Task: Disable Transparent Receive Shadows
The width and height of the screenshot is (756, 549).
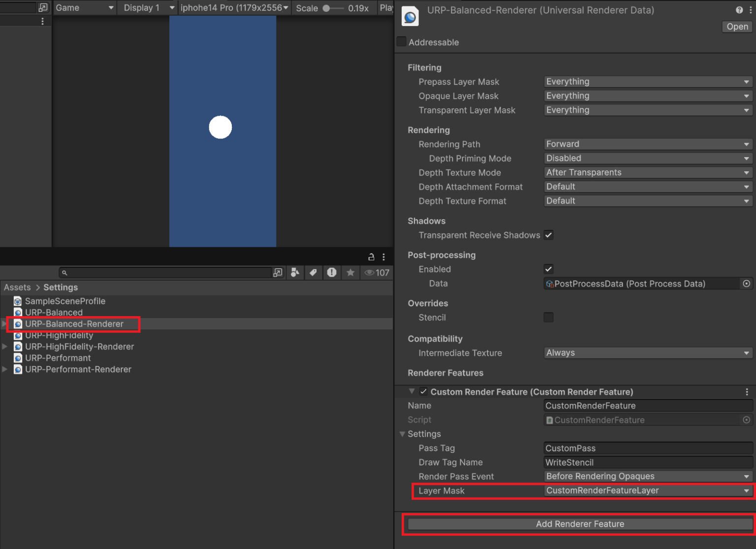Action: pos(548,235)
